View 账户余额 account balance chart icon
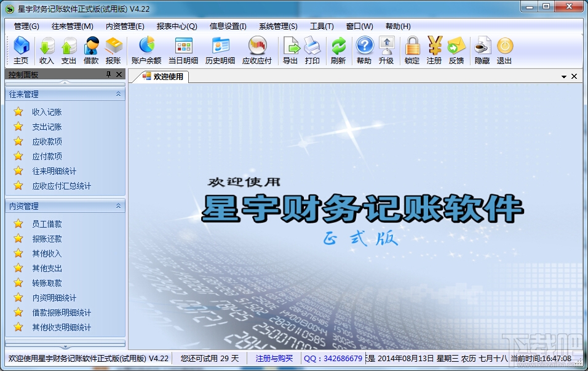Viewport: 588px width, 371px height. pos(146,50)
